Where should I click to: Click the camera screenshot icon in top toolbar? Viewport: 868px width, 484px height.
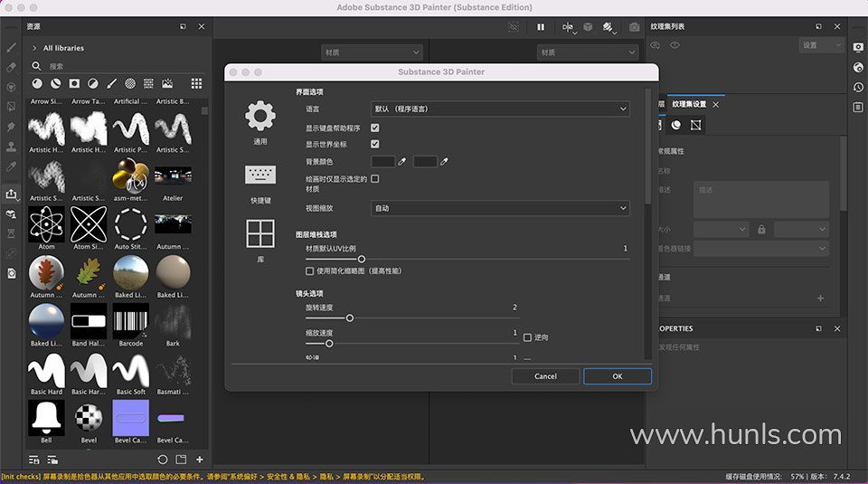[635, 26]
